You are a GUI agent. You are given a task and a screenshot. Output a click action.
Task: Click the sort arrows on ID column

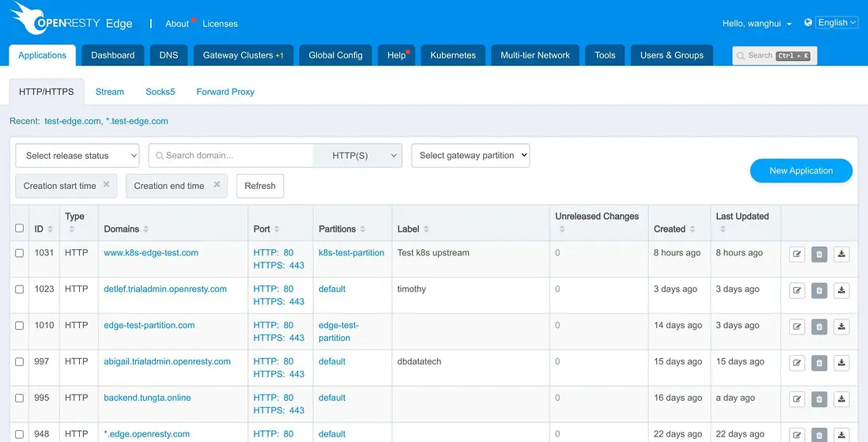pyautogui.click(x=51, y=229)
